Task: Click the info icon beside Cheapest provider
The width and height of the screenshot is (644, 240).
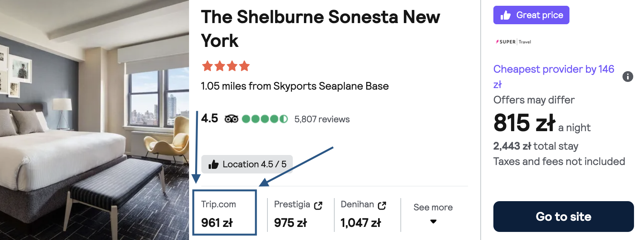Action: point(627,77)
